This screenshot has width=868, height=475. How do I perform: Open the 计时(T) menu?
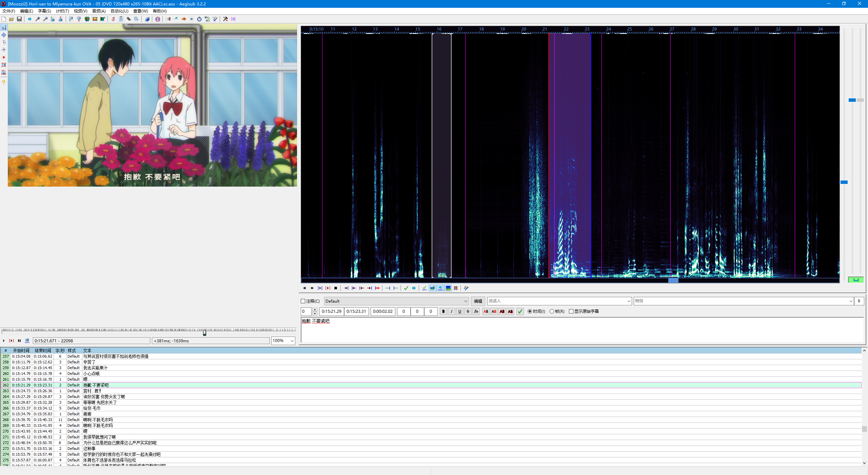tap(62, 11)
